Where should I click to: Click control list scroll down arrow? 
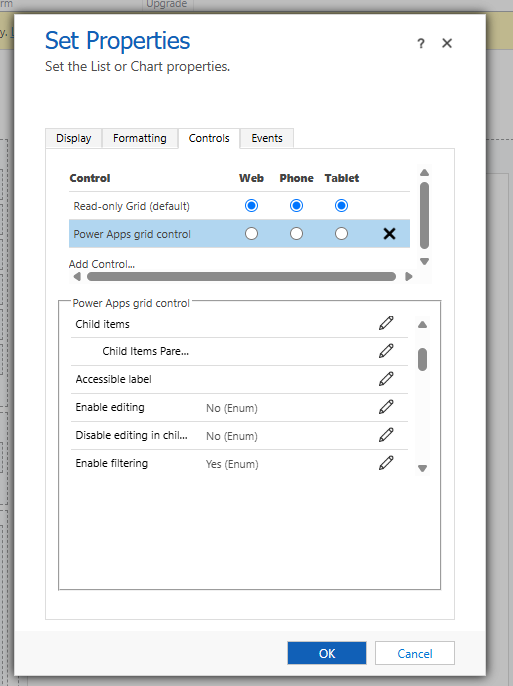pyautogui.click(x=424, y=262)
